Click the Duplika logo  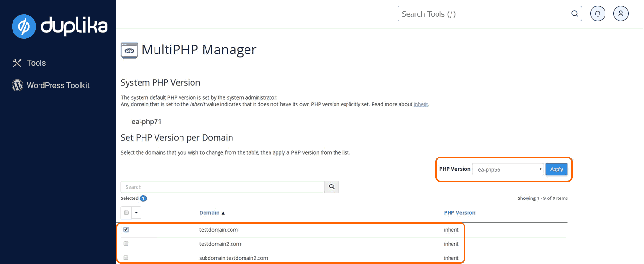tap(60, 26)
